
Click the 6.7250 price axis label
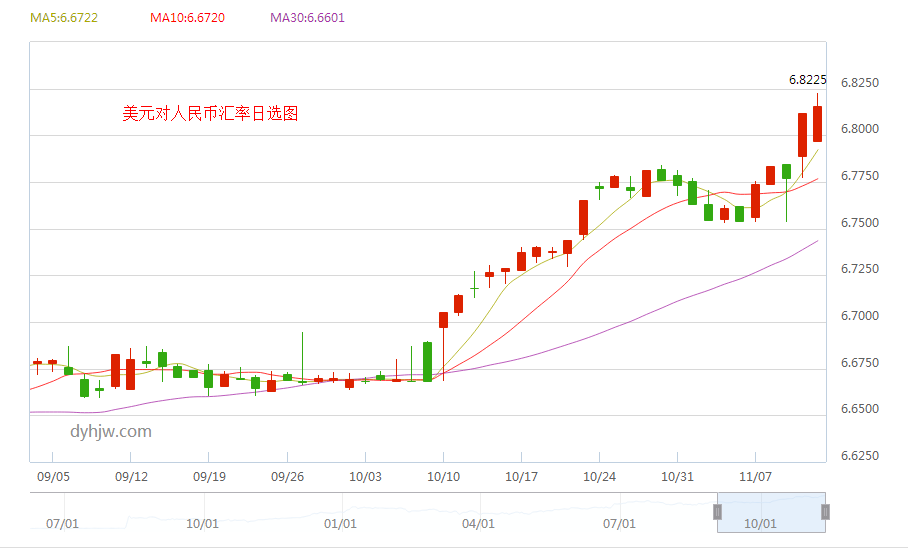pyautogui.click(x=860, y=269)
